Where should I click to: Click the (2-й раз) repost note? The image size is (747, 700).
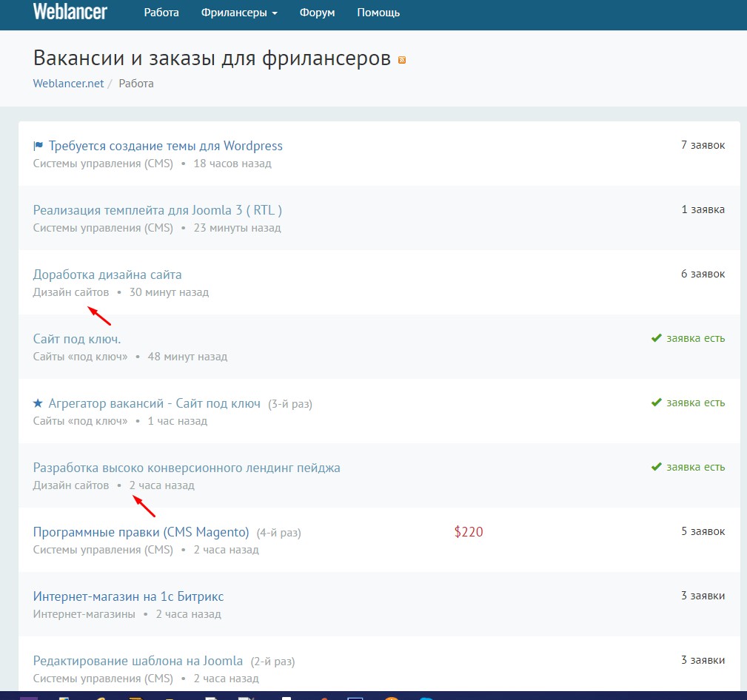coord(272,662)
